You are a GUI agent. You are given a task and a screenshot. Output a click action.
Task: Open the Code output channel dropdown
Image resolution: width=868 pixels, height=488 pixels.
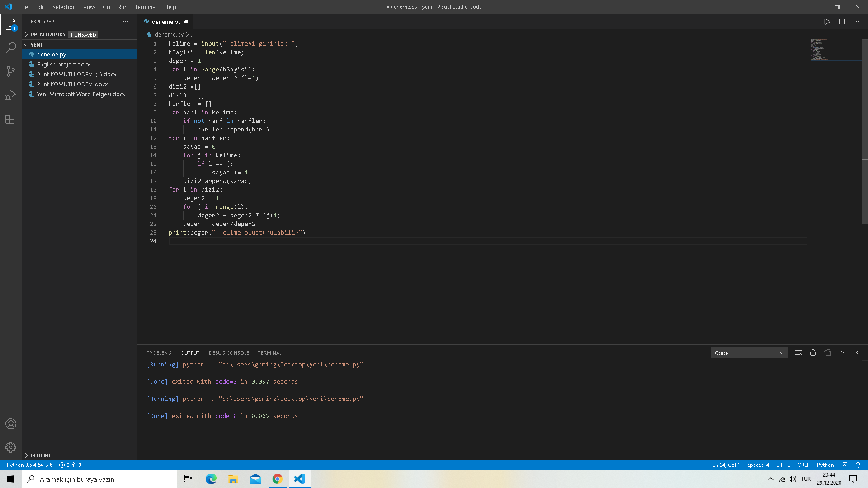click(x=749, y=353)
